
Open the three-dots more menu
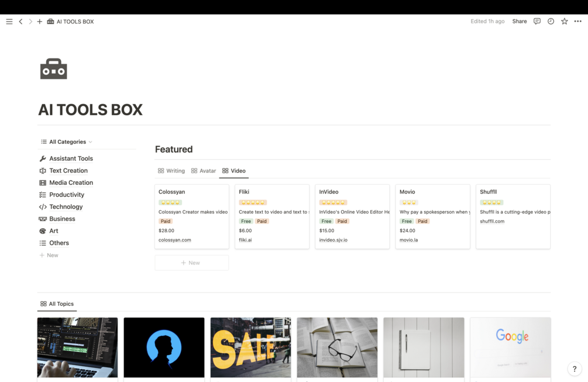(x=578, y=22)
